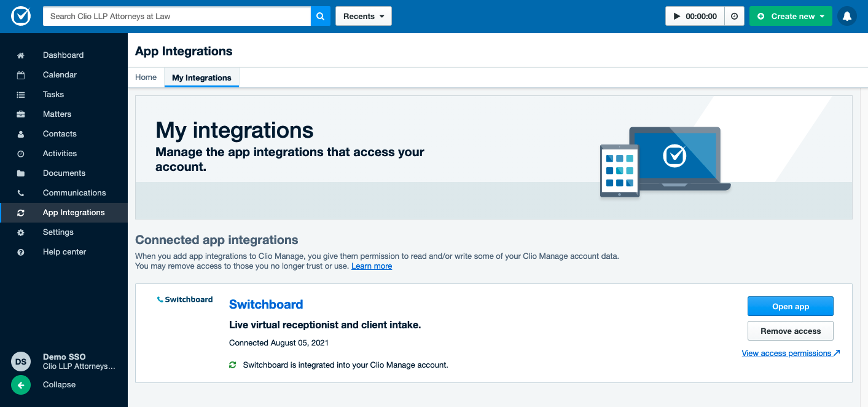Viewport: 868px width, 407px height.
Task: Open View access permissions link
Action: click(791, 354)
